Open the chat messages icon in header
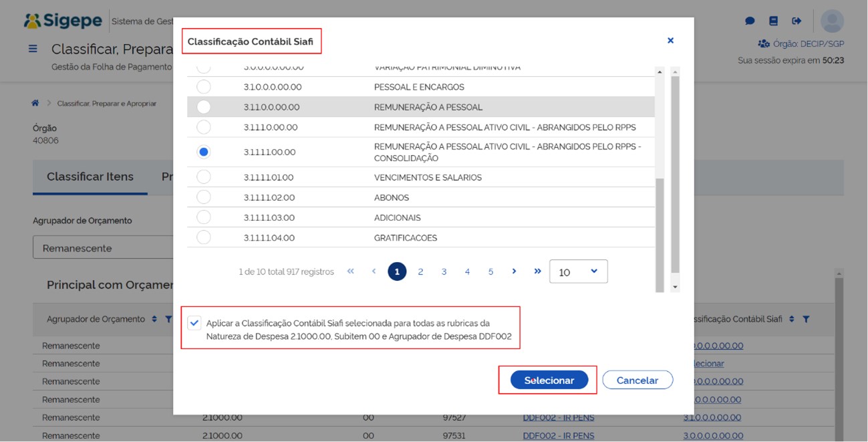This screenshot has height=442, width=868. click(x=750, y=21)
